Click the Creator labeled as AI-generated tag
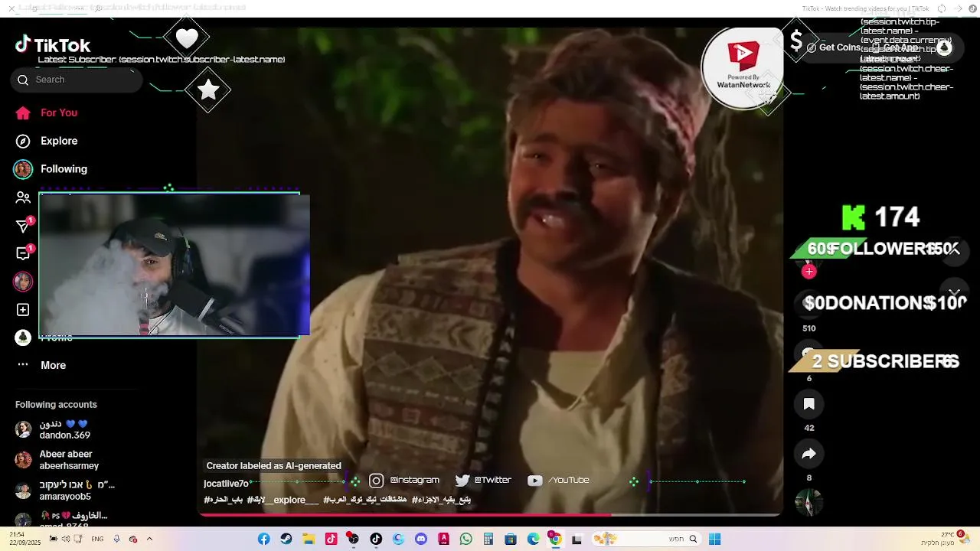Image resolution: width=980 pixels, height=551 pixels. 273,466
